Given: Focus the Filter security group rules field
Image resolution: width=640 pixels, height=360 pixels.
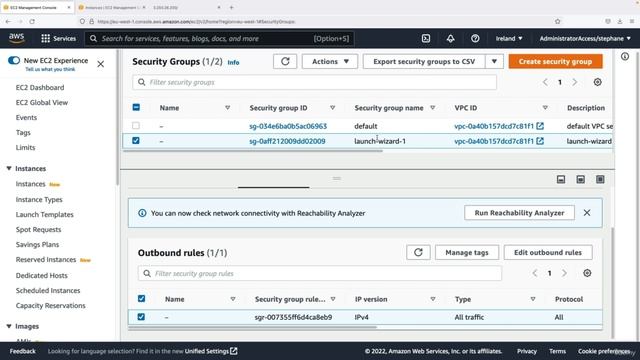Looking at the screenshot, I should point(320,273).
